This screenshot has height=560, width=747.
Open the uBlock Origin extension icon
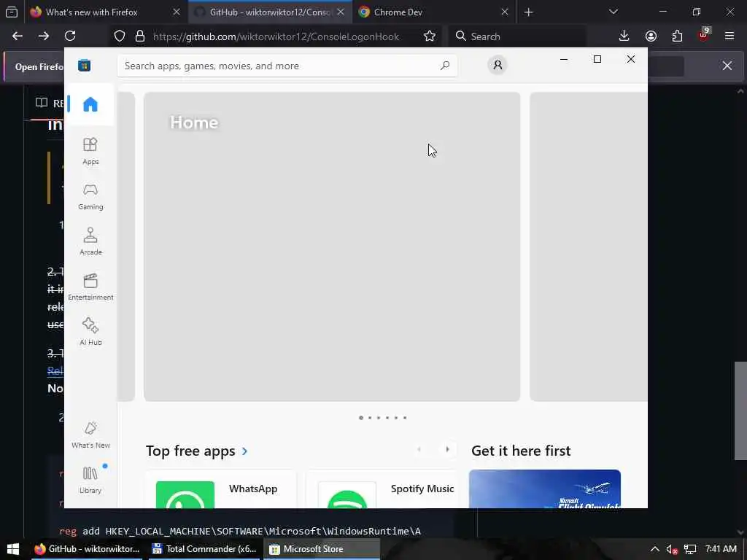[703, 35]
